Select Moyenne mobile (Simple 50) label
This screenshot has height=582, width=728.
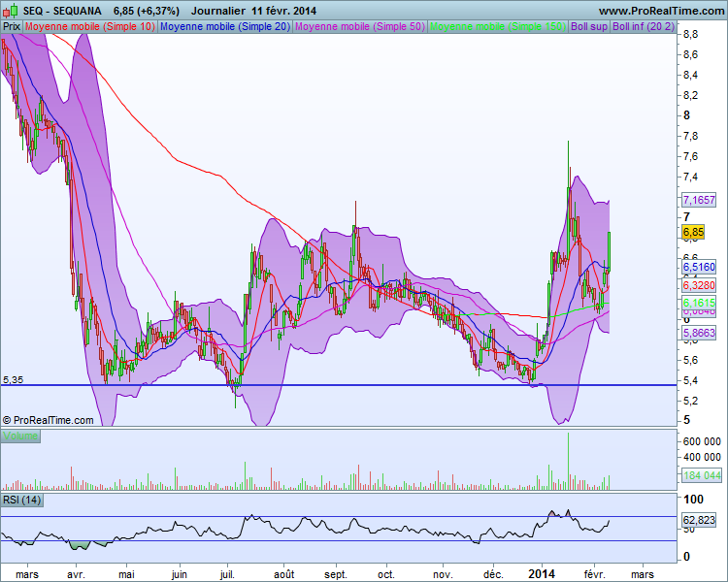360,26
